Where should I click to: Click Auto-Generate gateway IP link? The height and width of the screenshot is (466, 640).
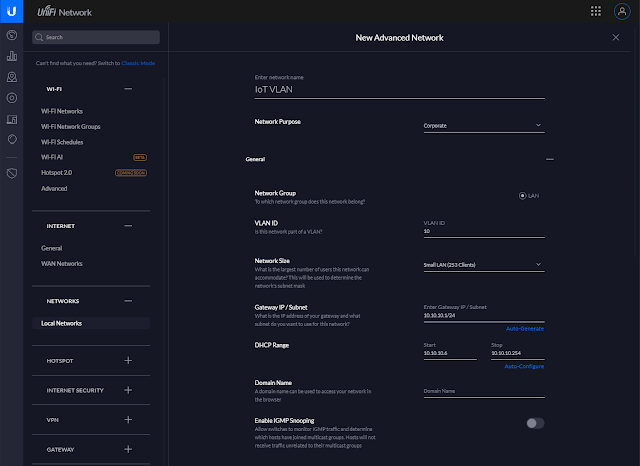[524, 328]
